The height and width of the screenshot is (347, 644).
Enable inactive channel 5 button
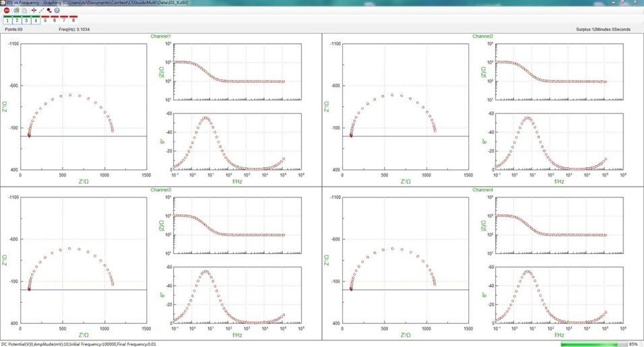[x=45, y=20]
